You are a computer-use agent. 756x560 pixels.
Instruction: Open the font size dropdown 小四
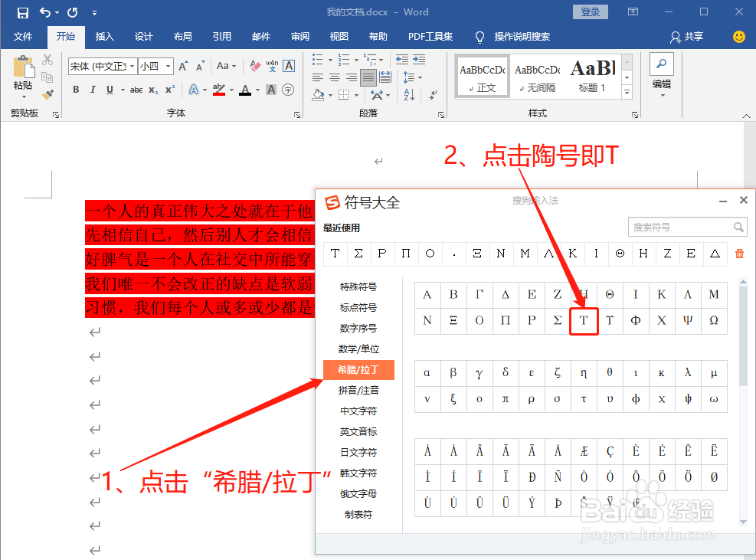168,66
